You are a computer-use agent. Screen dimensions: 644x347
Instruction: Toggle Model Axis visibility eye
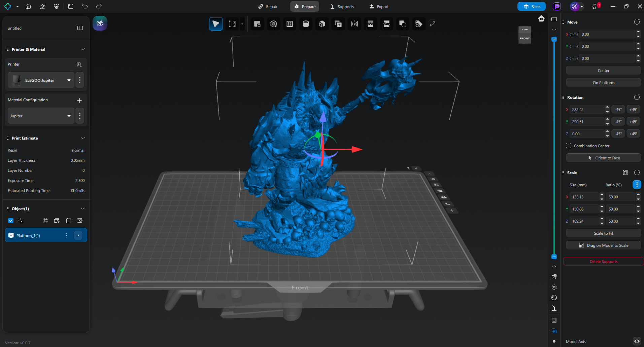(x=637, y=341)
